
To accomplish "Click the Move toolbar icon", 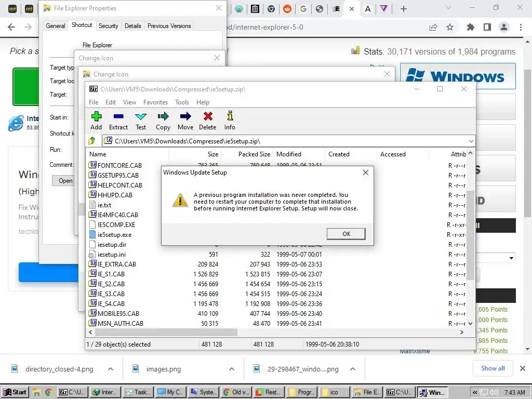I will coord(185,121).
